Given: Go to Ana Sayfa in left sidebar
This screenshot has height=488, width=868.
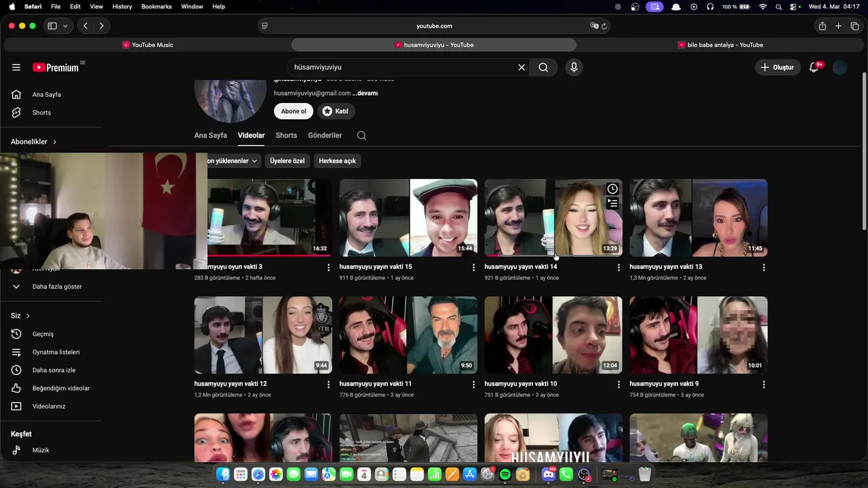Looking at the screenshot, I should (x=51, y=94).
